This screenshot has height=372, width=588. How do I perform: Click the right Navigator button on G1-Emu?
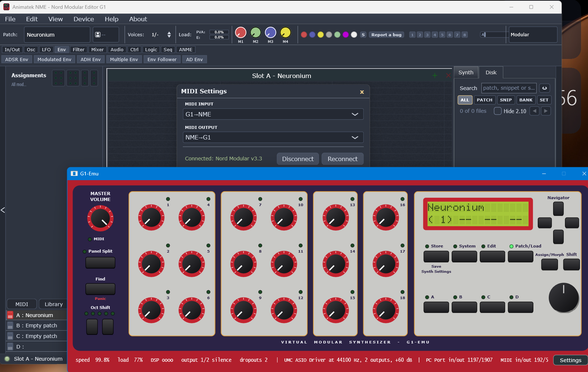coord(572,223)
